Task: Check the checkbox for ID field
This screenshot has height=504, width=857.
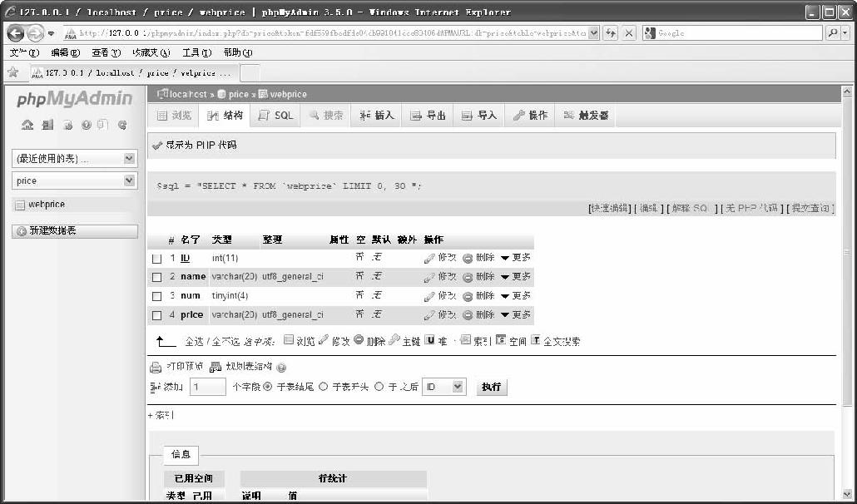Action: [157, 259]
